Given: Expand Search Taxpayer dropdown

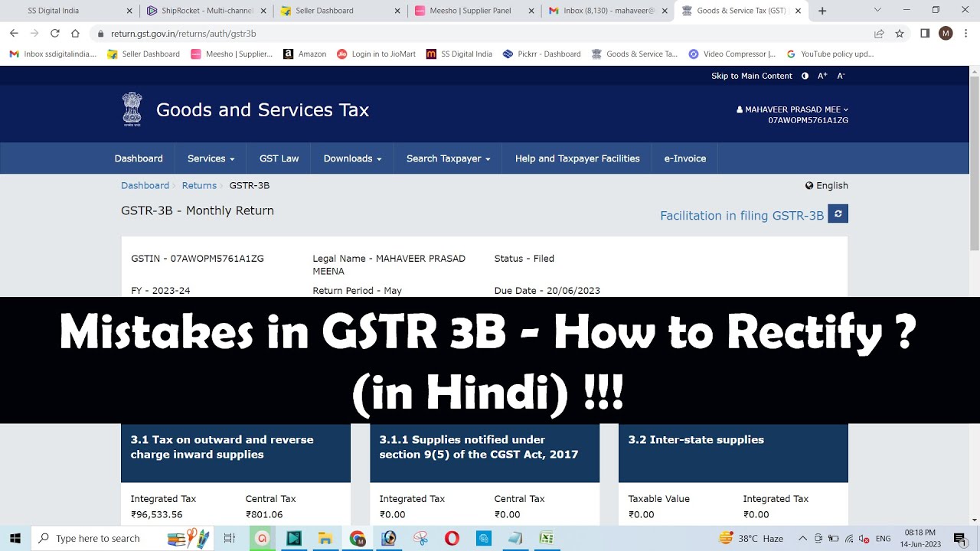Looking at the screenshot, I should [448, 158].
